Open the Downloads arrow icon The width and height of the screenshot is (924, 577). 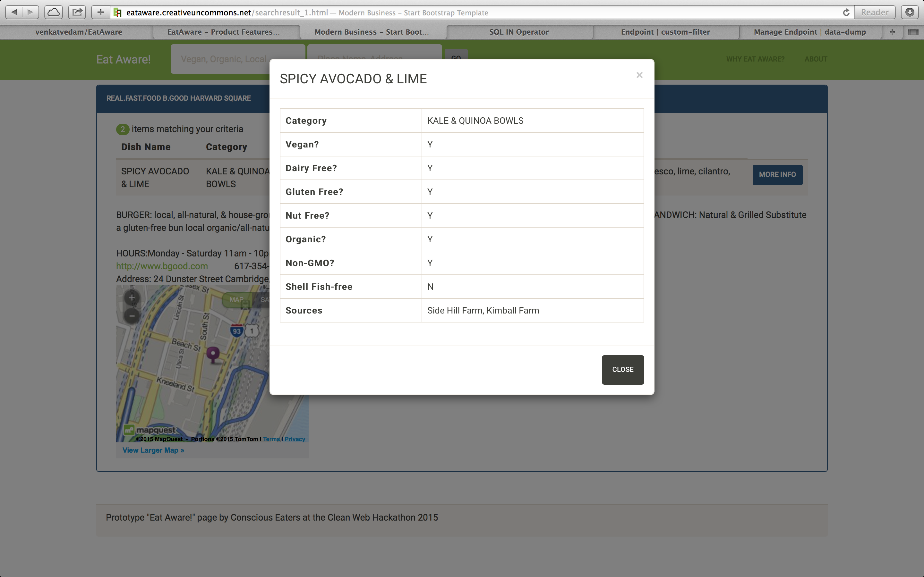[x=910, y=12]
